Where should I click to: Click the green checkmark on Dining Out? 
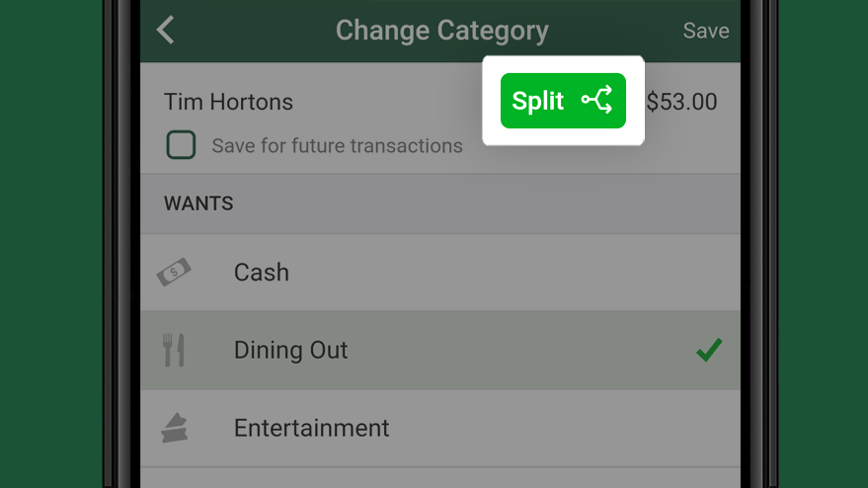tap(709, 350)
